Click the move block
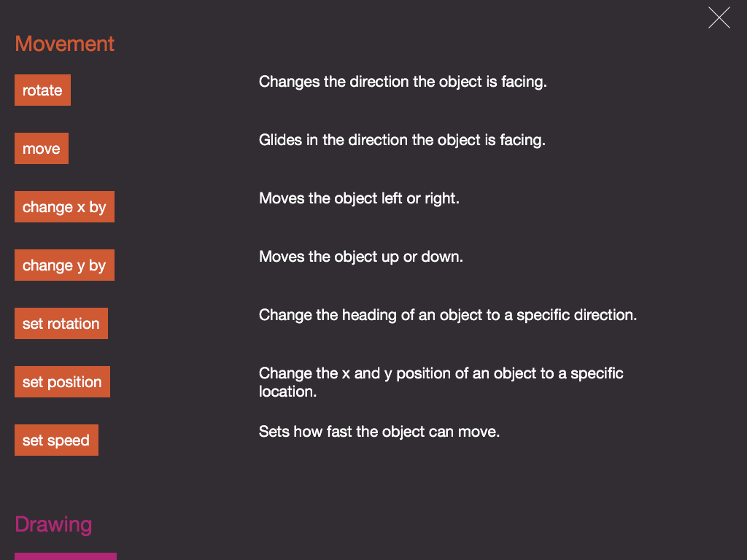Image resolution: width=747 pixels, height=560 pixels. (x=42, y=149)
